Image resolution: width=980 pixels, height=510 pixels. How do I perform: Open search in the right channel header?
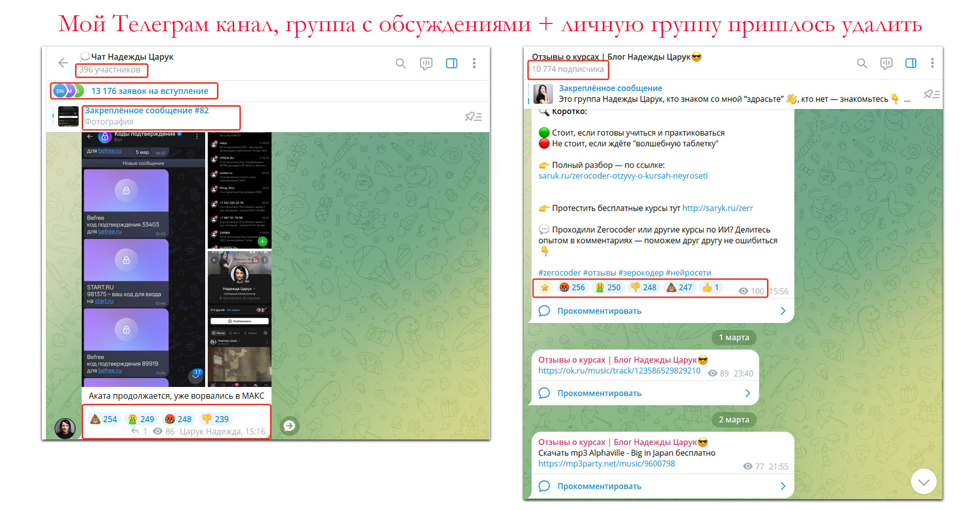862,63
